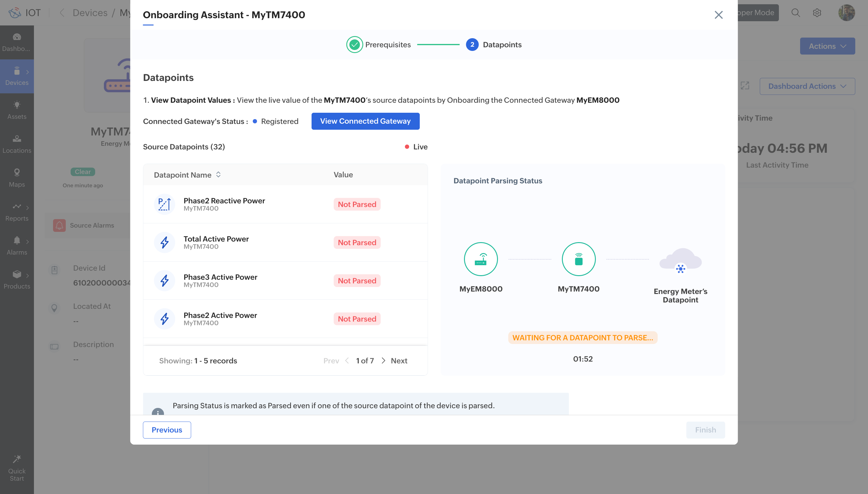
Task: Close the Onboarding Assistant dialog
Action: coord(718,15)
